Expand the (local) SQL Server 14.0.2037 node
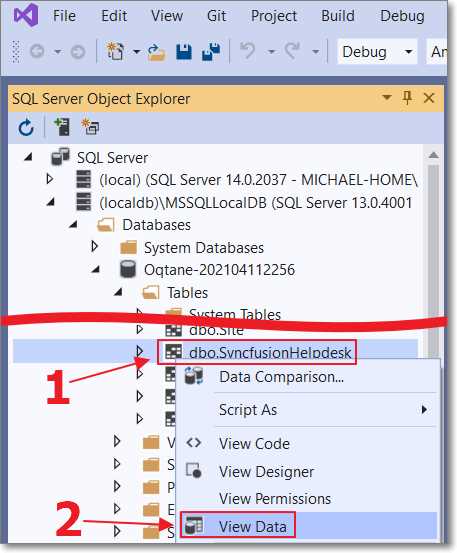This screenshot has width=457, height=553. 50,179
